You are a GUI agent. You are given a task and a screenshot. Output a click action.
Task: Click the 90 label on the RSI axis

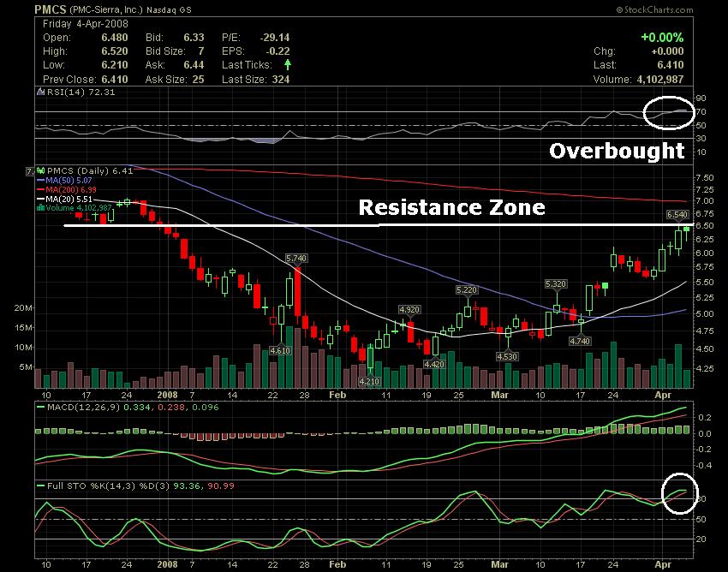(701, 98)
